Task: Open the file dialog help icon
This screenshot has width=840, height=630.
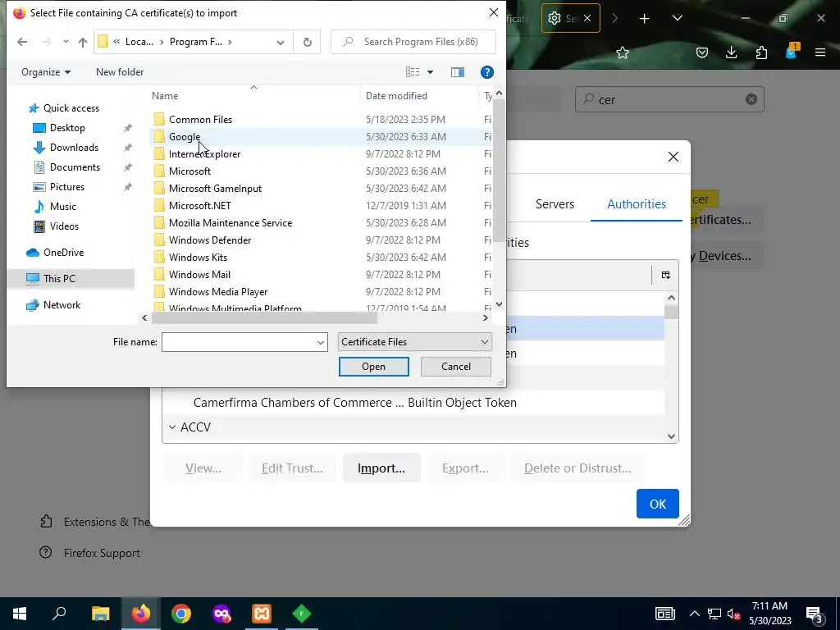Action: [487, 72]
